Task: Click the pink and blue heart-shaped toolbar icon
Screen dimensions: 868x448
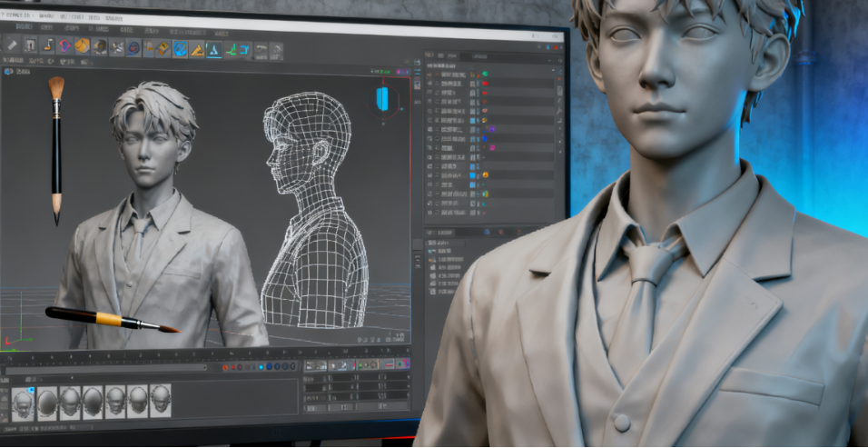Action: (65, 45)
